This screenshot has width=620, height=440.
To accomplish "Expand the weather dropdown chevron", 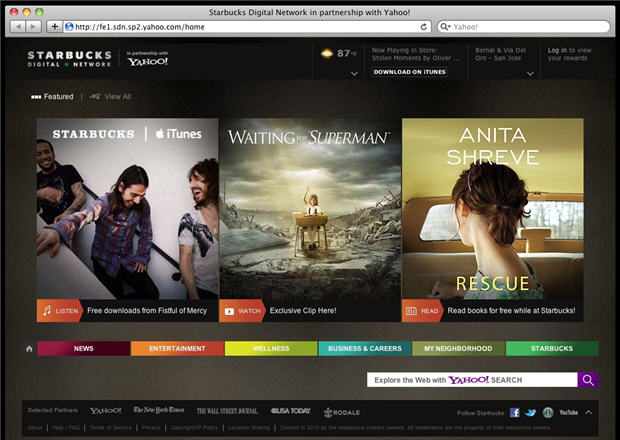I will pos(354,73).
